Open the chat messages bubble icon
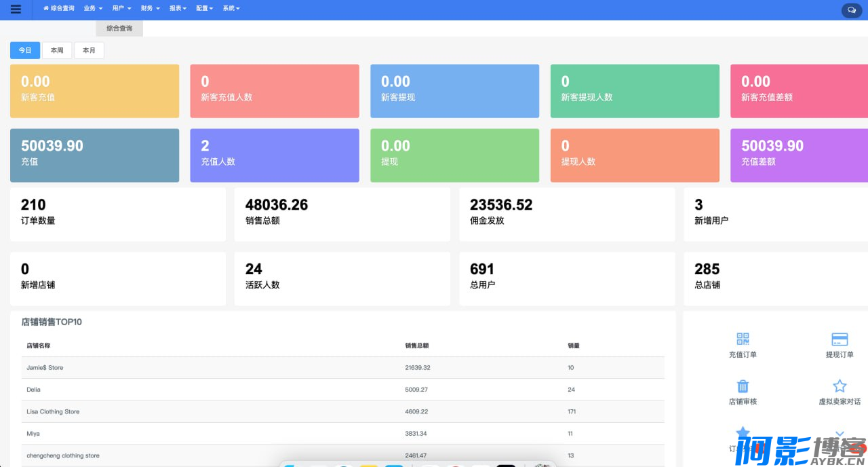Viewport: 868px width, 467px height. 851,10
